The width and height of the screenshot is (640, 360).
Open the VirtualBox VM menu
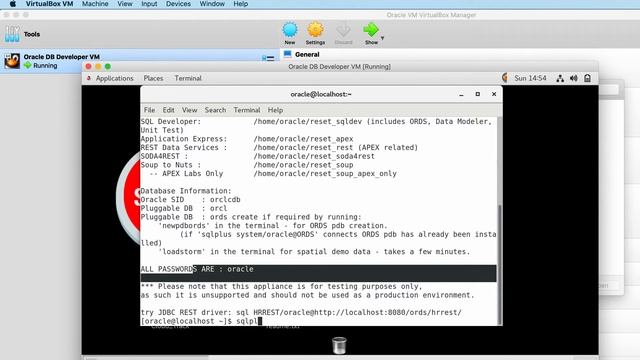point(49,4)
